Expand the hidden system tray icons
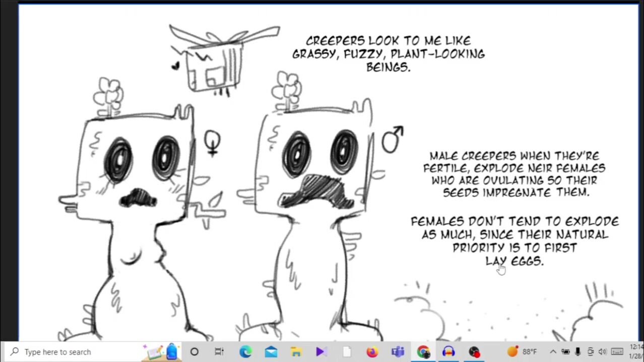Screen dimensions: 644x362 point(553,352)
